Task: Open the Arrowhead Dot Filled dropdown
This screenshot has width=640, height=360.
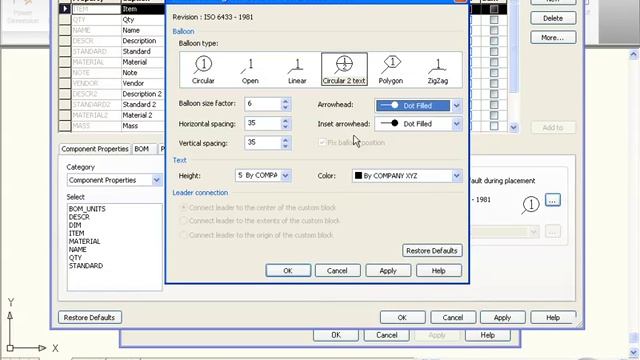Action: (x=456, y=106)
